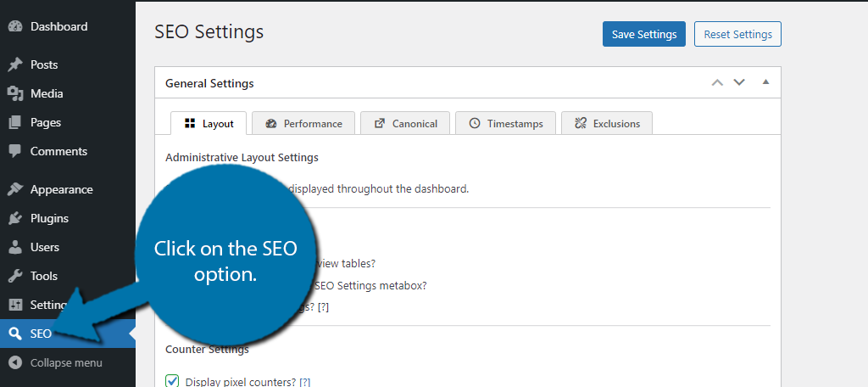This screenshot has height=387, width=868.
Task: Click the Settings sliders icon
Action: [15, 305]
